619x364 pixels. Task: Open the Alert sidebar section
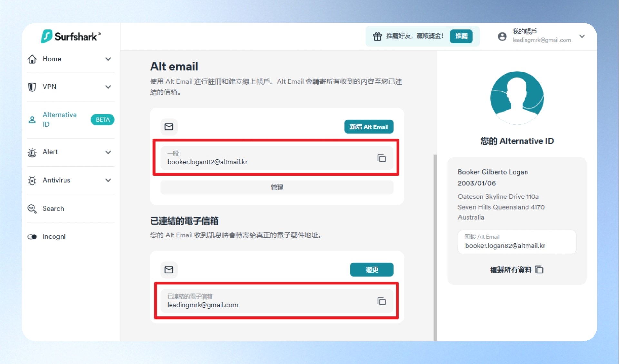(x=71, y=152)
